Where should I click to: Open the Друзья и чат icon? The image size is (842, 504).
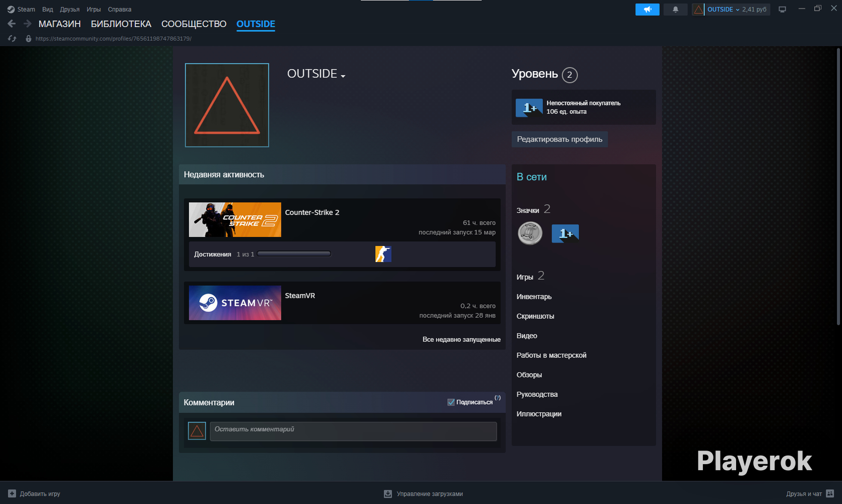830,494
